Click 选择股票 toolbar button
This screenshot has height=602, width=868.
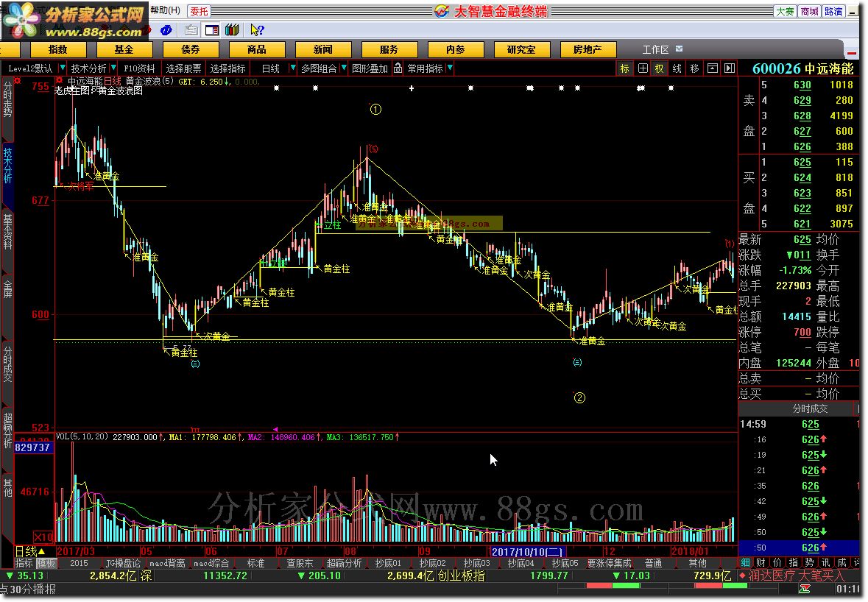coord(184,68)
